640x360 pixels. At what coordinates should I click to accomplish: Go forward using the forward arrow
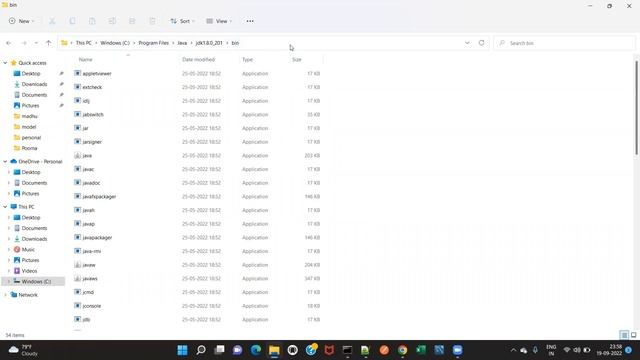pyautogui.click(x=24, y=43)
